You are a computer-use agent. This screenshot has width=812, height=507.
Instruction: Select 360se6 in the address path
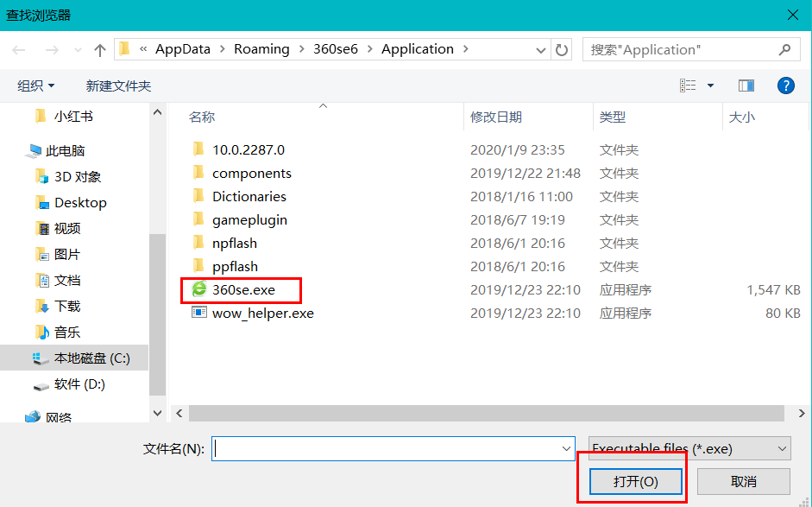pyautogui.click(x=336, y=49)
